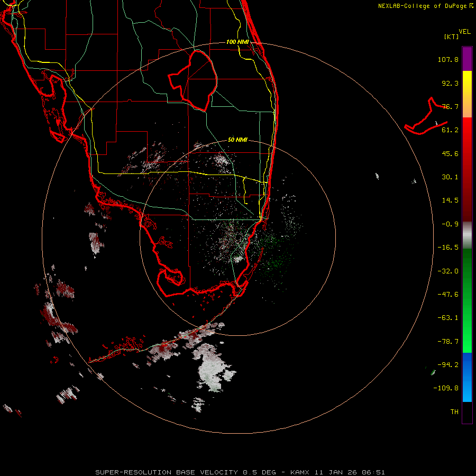Pick the purple segment of the velocity color bar

tap(467, 59)
